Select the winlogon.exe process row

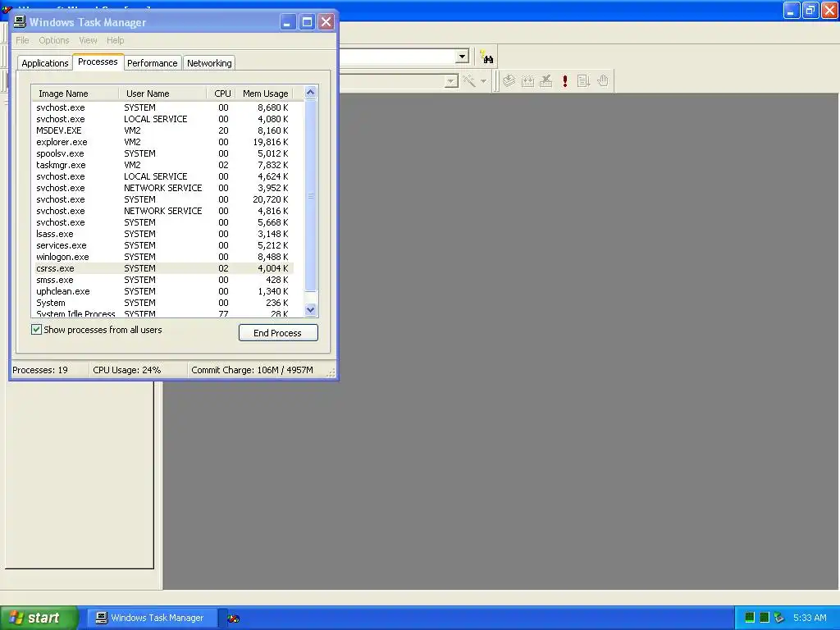click(162, 257)
